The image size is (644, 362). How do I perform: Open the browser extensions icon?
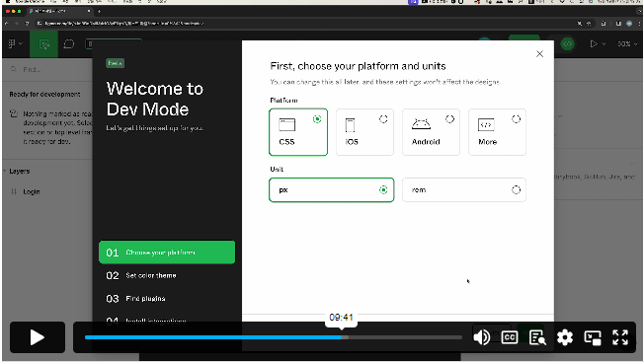pyautogui.click(x=604, y=24)
